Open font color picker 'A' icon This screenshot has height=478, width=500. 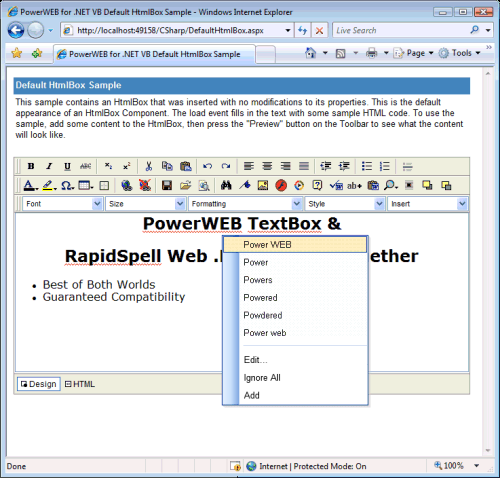[30, 185]
